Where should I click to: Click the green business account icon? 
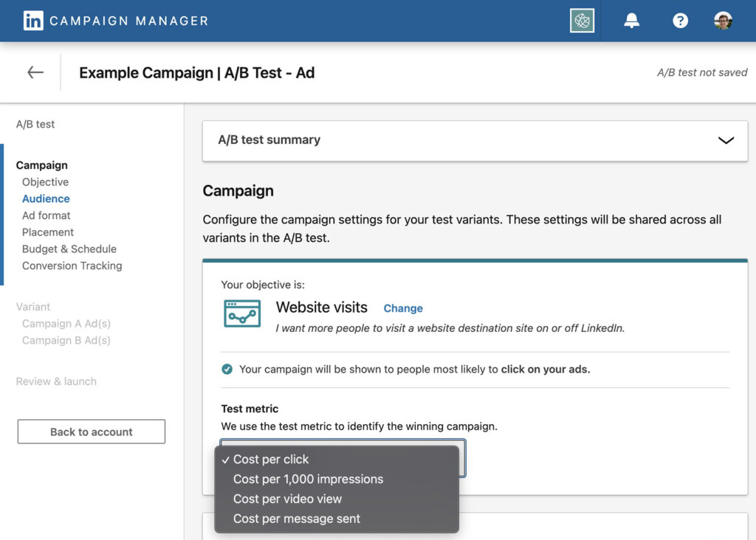[582, 21]
